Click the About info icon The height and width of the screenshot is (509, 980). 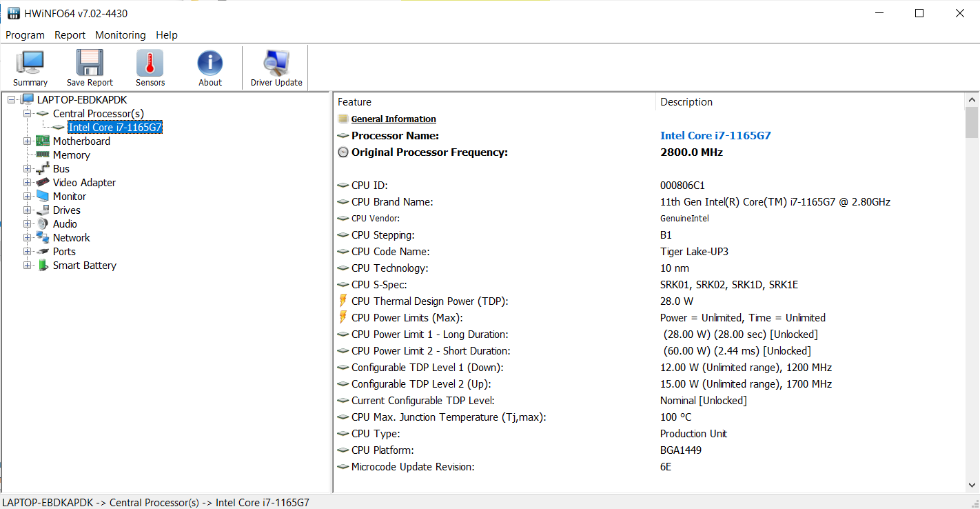tap(210, 63)
